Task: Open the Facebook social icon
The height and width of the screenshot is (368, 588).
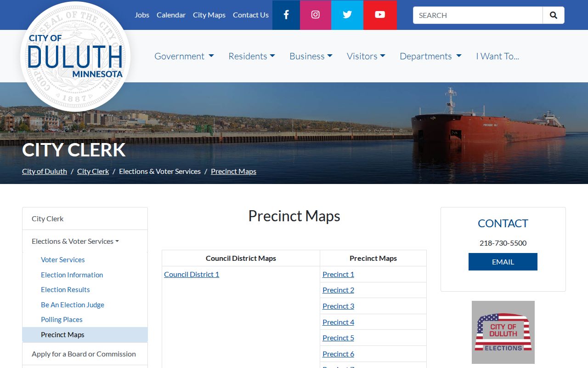Action: point(286,15)
